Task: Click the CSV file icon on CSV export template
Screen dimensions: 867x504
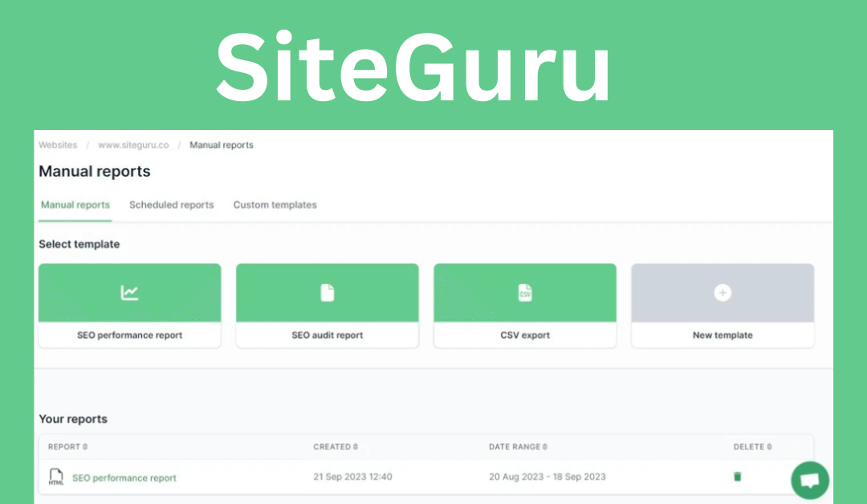Action: point(525,292)
